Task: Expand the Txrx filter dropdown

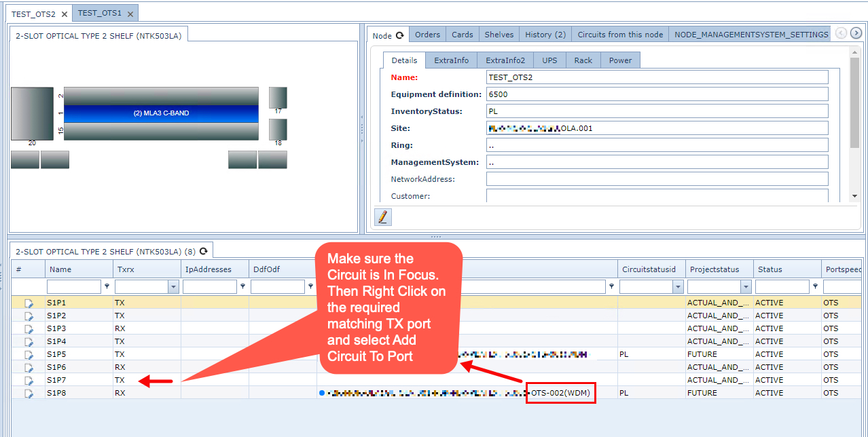Action: click(173, 287)
